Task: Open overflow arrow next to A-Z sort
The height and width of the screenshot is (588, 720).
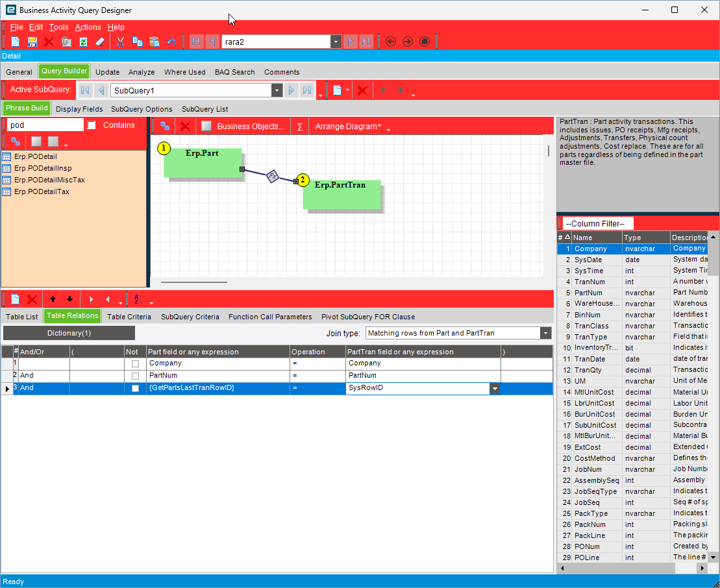Action: (x=151, y=303)
